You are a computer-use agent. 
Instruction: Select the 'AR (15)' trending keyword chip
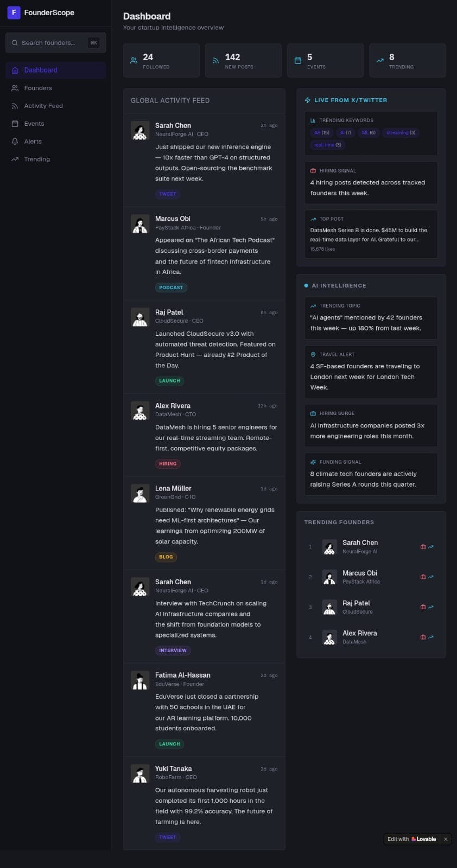tap(322, 132)
